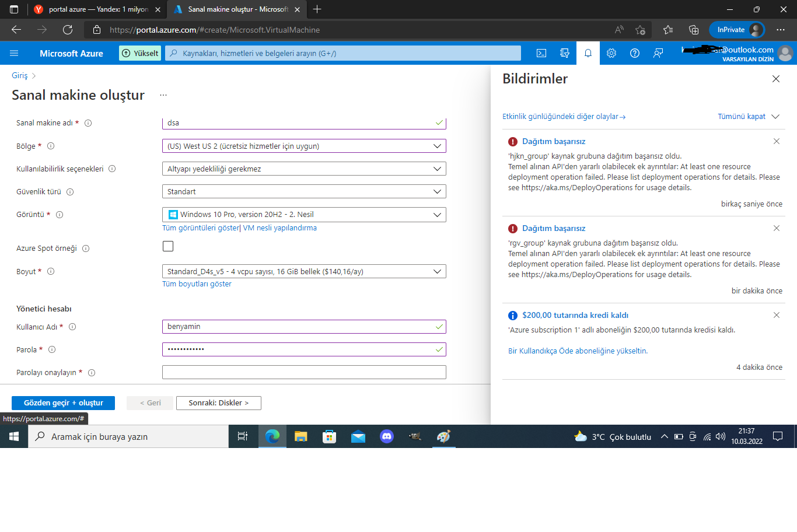Image resolution: width=797 pixels, height=532 pixels.
Task: Click the info icon beside Kullanılabilirlik seçenekleri
Action: point(112,169)
